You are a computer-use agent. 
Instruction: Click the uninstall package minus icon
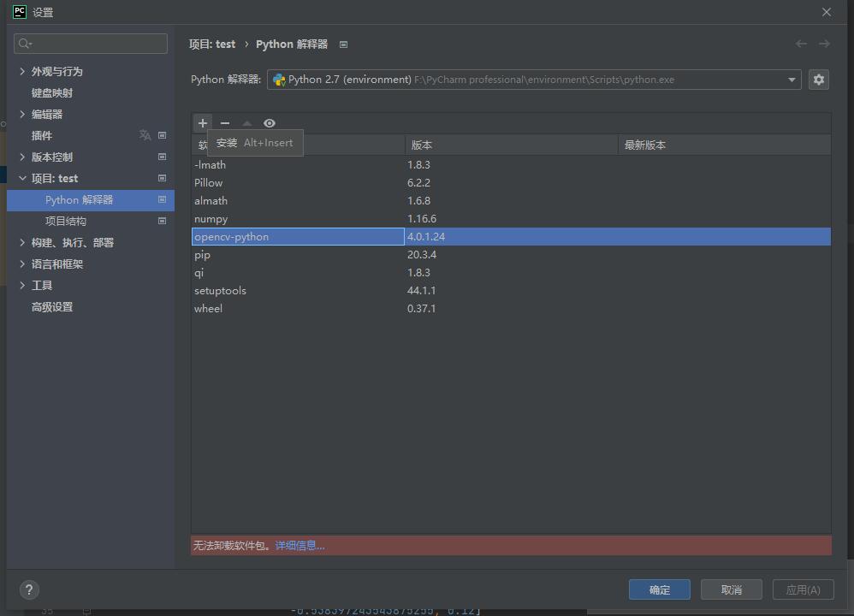coord(224,123)
